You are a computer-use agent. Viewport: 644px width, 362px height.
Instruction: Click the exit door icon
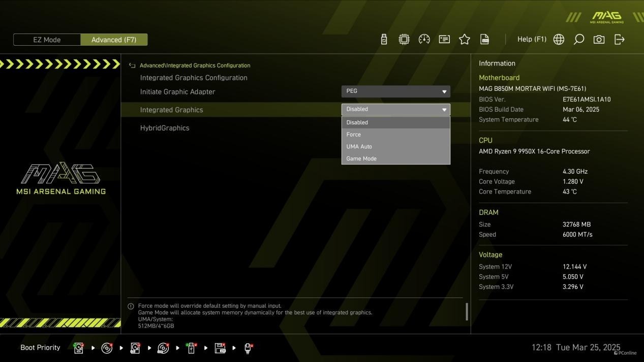pyautogui.click(x=619, y=40)
